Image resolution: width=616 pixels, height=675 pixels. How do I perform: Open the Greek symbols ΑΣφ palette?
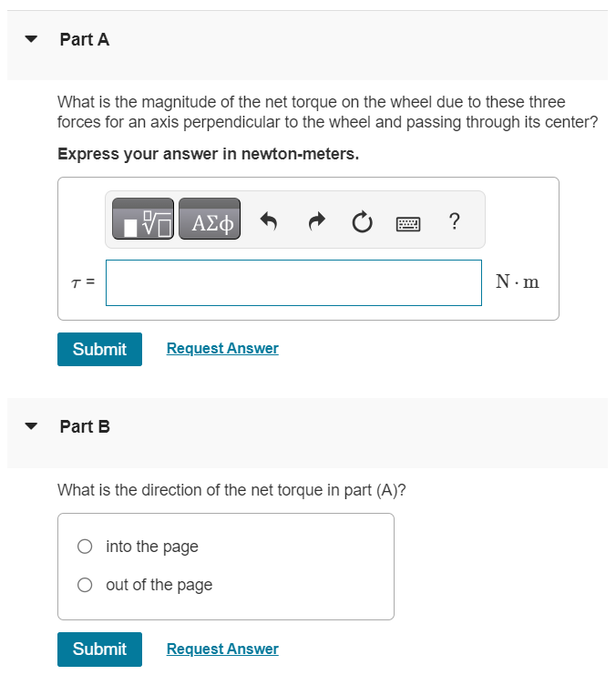pos(210,219)
